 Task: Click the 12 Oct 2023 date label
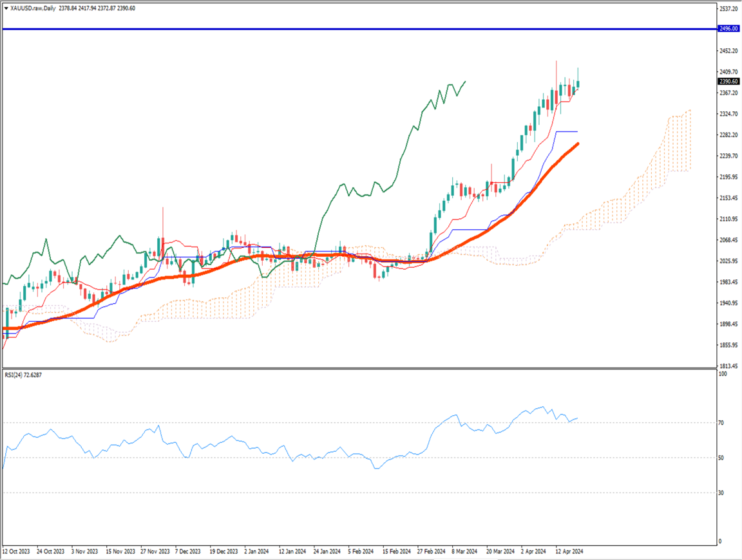15,552
